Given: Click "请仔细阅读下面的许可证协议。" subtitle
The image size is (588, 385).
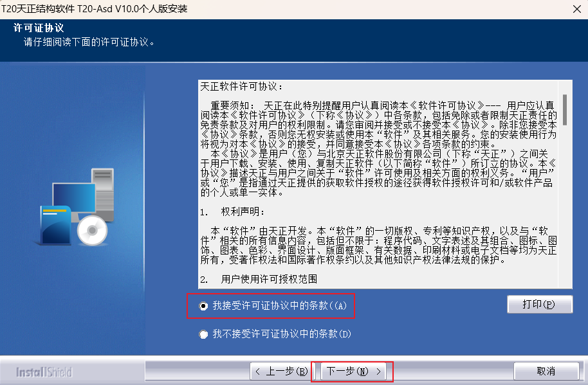Looking at the screenshot, I should 89,42.
